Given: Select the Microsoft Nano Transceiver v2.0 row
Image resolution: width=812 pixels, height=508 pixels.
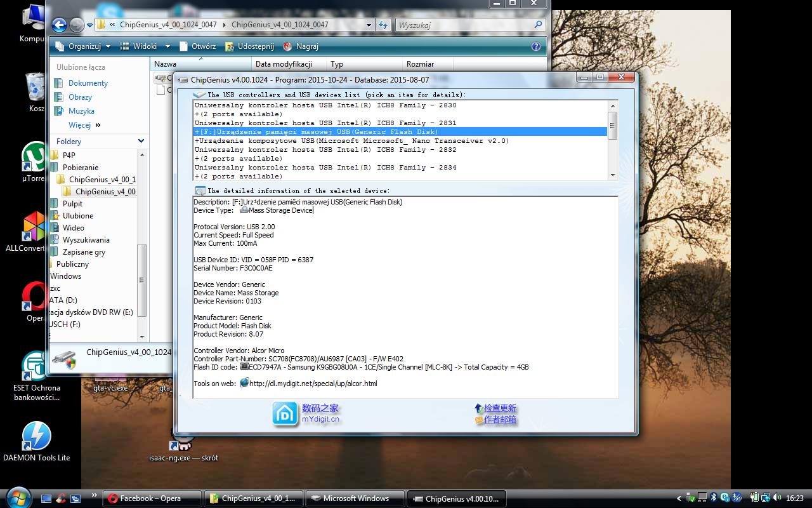Looking at the screenshot, I should 400,141.
